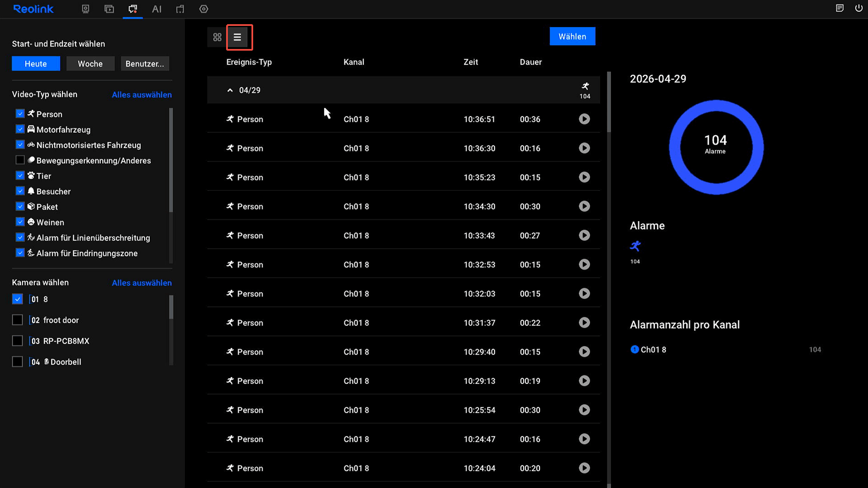Viewport: 868px width, 488px height.
Task: Open the AI tab
Action: 156,9
